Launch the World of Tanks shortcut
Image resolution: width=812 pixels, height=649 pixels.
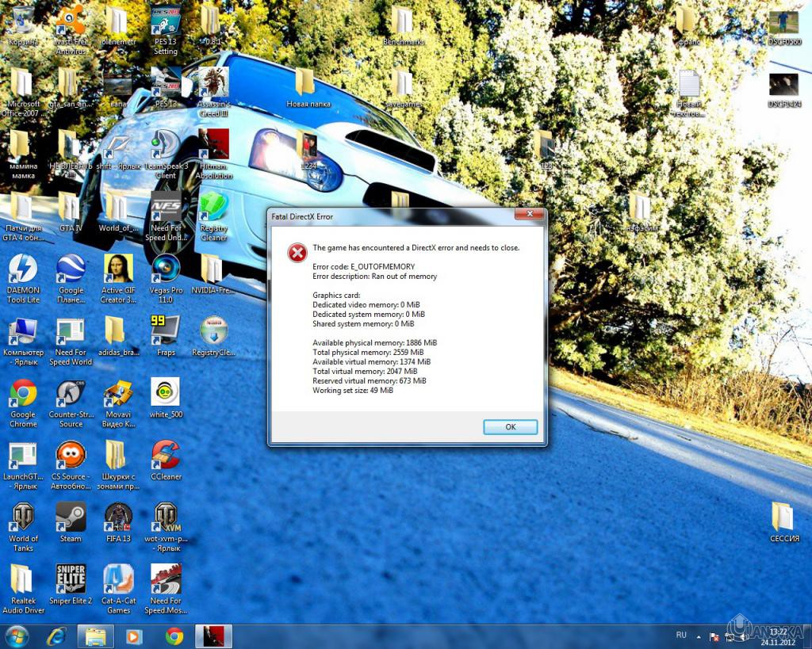(23, 527)
